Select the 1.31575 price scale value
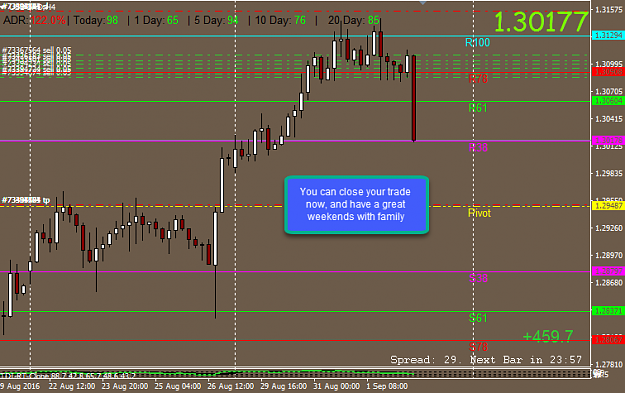 click(x=609, y=10)
